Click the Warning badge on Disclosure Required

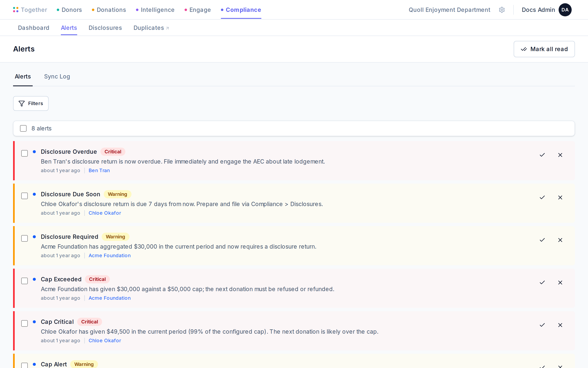[x=115, y=237]
